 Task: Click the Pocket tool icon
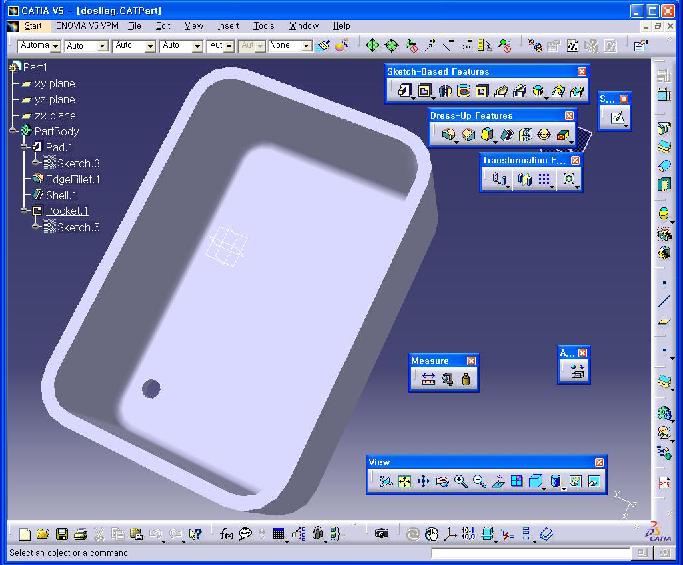[424, 91]
